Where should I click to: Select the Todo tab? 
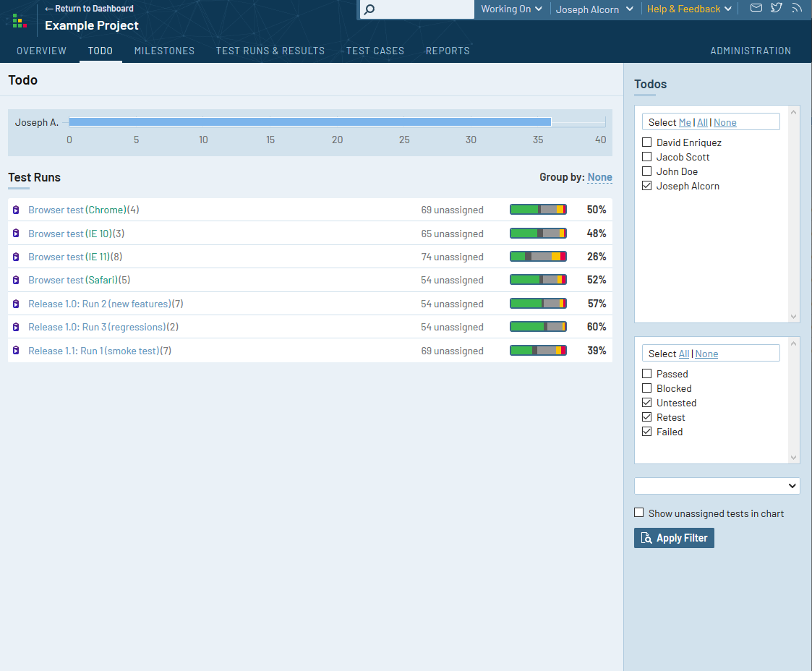tap(101, 51)
